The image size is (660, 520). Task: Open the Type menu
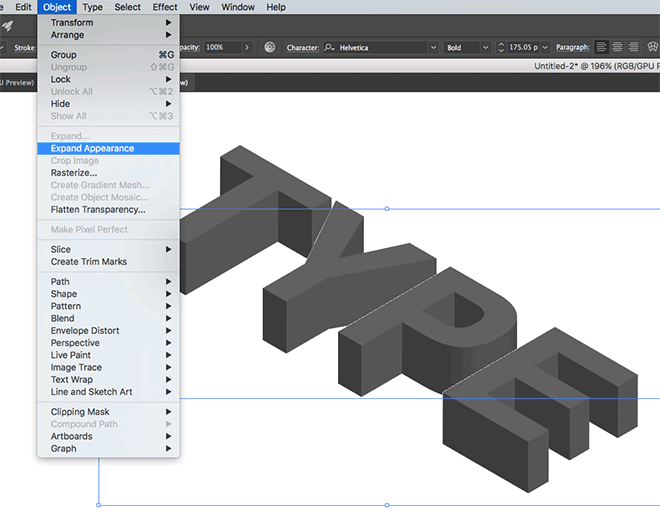coord(92,7)
